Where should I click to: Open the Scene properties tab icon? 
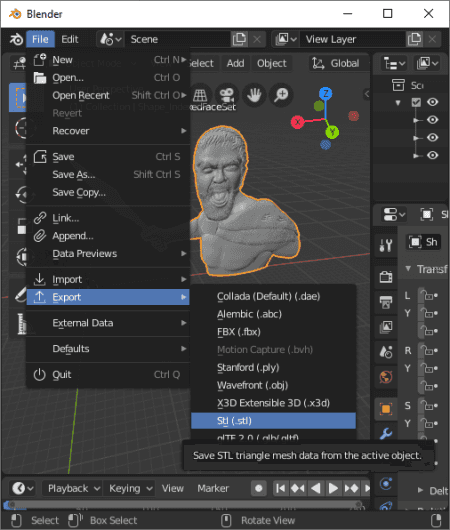point(386,352)
